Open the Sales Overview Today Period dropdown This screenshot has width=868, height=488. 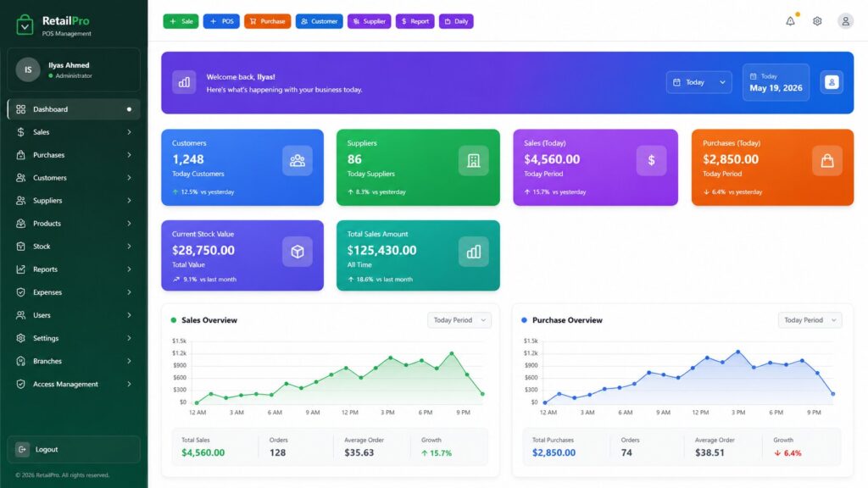[x=459, y=319]
